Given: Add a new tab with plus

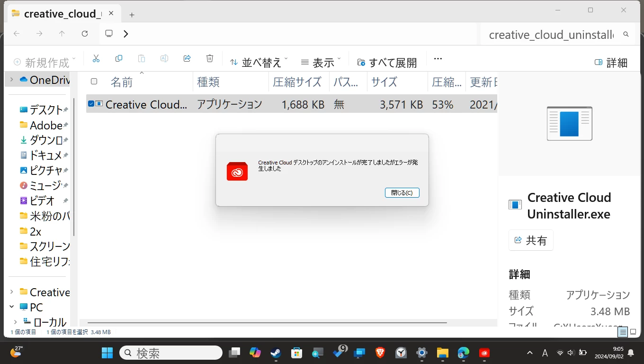Looking at the screenshot, I should click(132, 15).
